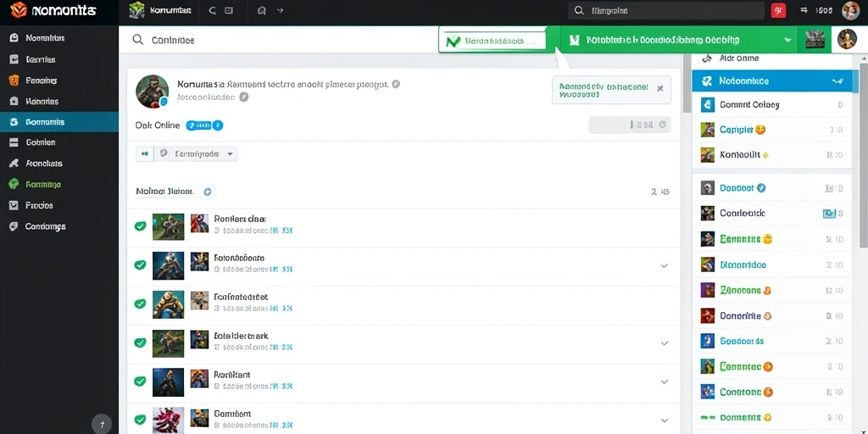Click the green cube icon in top bar

click(136, 10)
